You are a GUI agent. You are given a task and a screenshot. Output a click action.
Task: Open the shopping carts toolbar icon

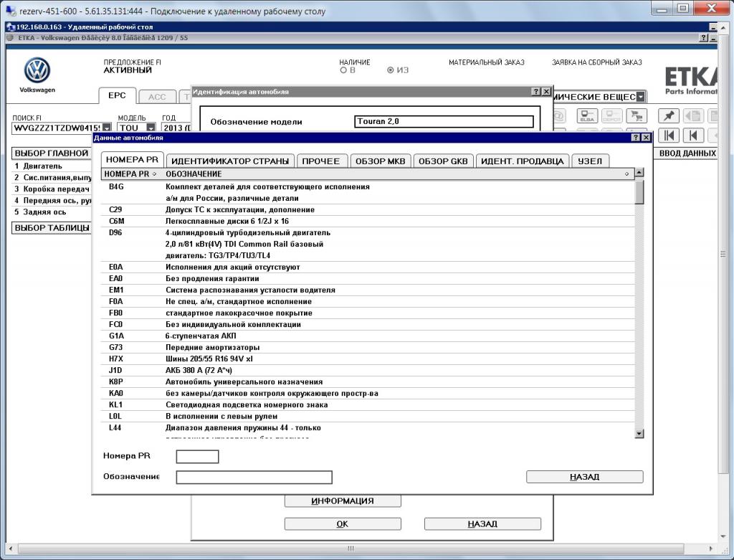[x=636, y=115]
